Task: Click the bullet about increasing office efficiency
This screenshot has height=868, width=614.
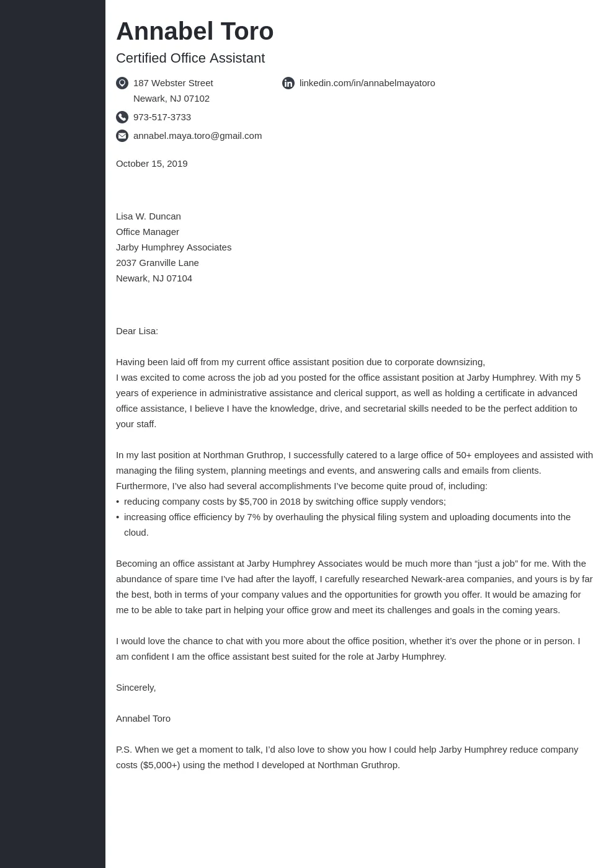Action: (x=347, y=517)
